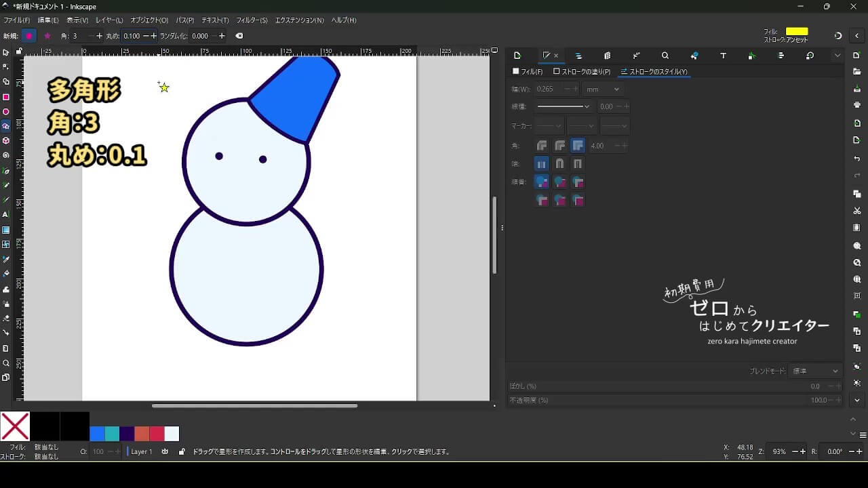Click the print icon in the command bar
Image resolution: width=868 pixels, height=488 pixels.
(857, 105)
